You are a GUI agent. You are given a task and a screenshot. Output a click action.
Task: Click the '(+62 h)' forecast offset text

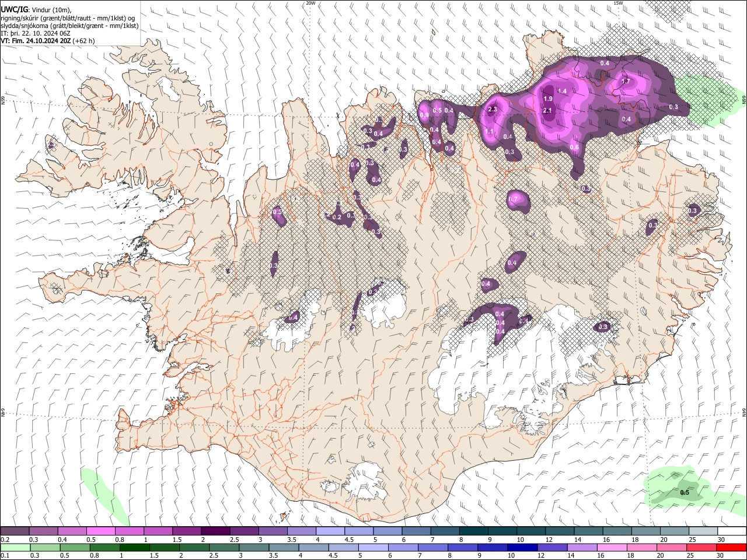[x=84, y=41]
